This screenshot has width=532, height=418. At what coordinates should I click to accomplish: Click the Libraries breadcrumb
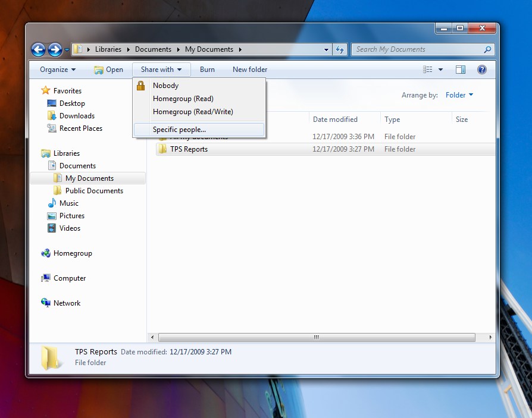tap(108, 49)
